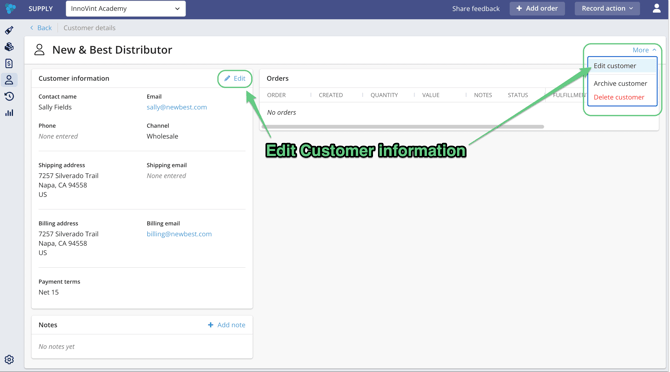
Task: Click Share feedback link
Action: click(476, 9)
